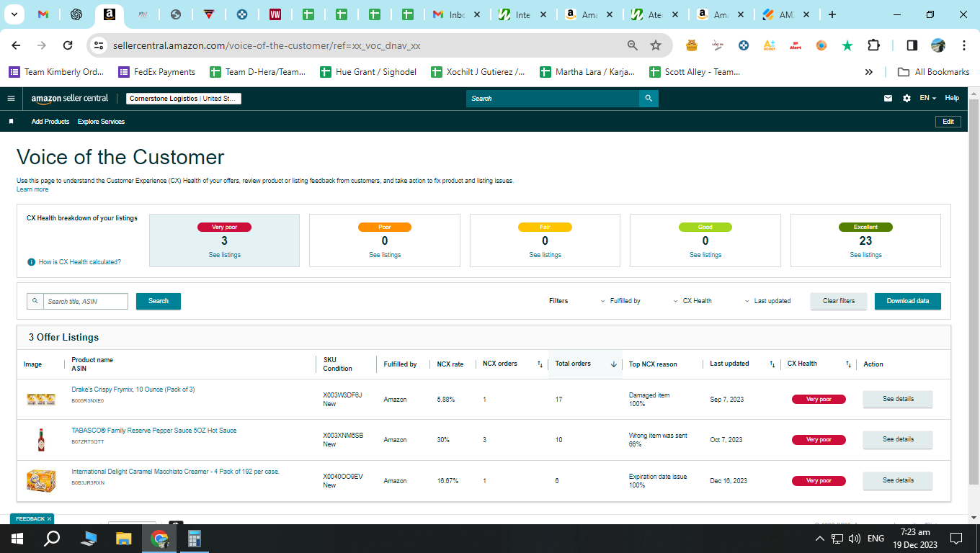Open the All Bookmarks folder

(933, 72)
